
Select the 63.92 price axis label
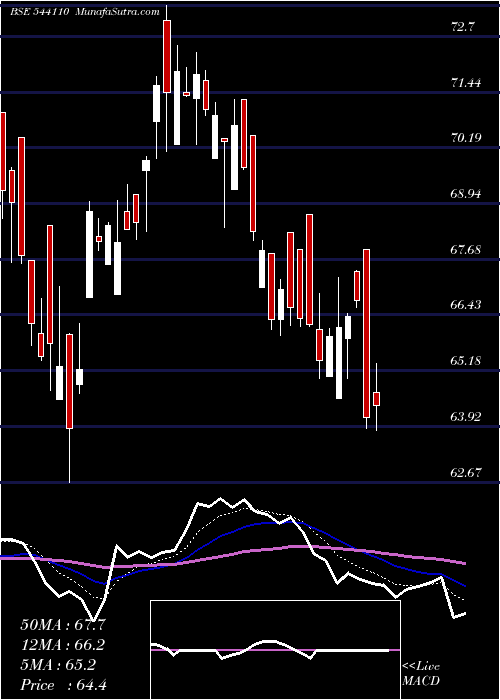466,417
